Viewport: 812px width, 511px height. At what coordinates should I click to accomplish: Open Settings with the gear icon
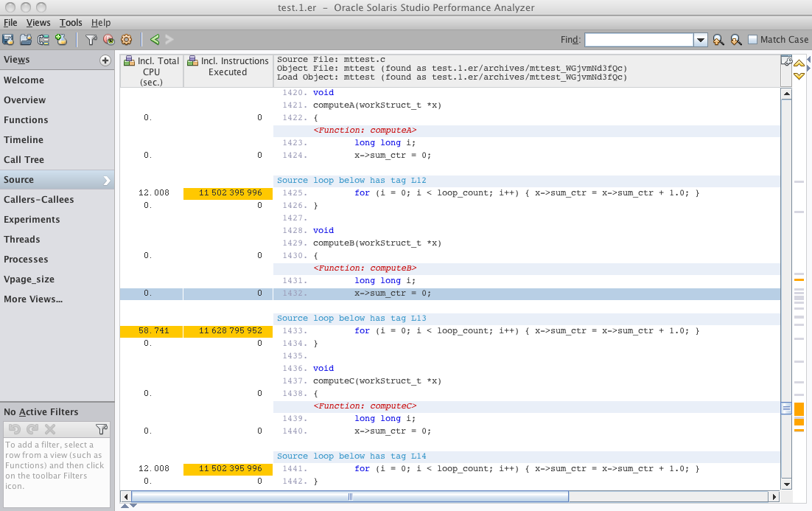126,40
